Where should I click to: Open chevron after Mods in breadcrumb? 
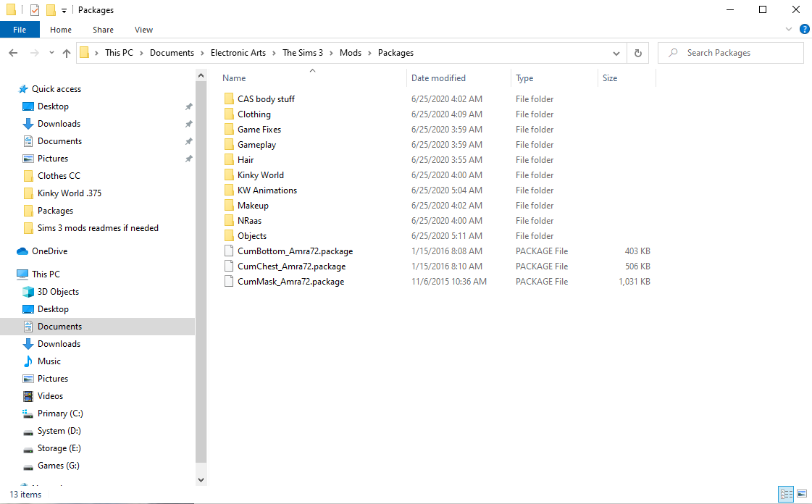click(369, 53)
